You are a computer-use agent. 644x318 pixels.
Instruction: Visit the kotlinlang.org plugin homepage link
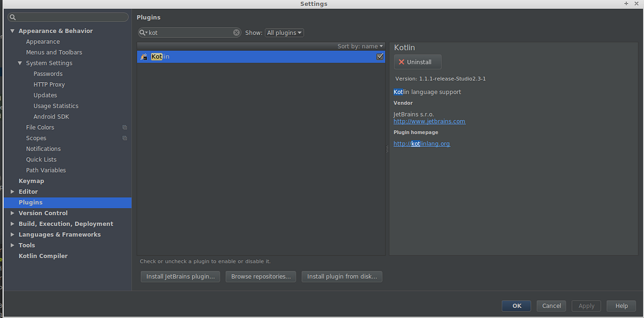click(x=422, y=143)
